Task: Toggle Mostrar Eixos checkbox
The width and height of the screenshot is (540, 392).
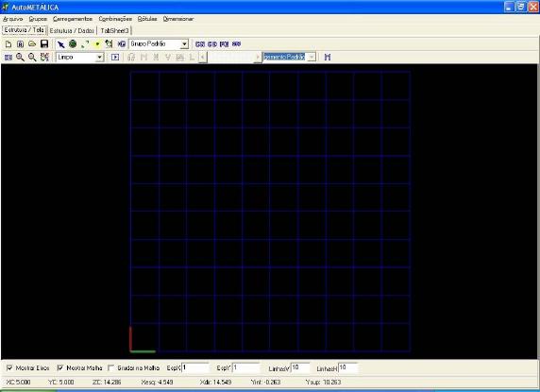Action: coord(9,367)
